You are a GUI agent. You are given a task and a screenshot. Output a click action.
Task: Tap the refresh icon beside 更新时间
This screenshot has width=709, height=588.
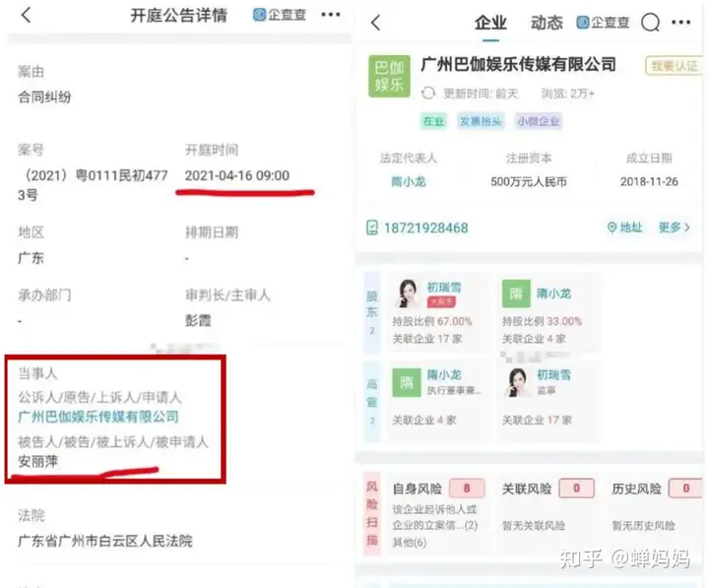point(427,94)
